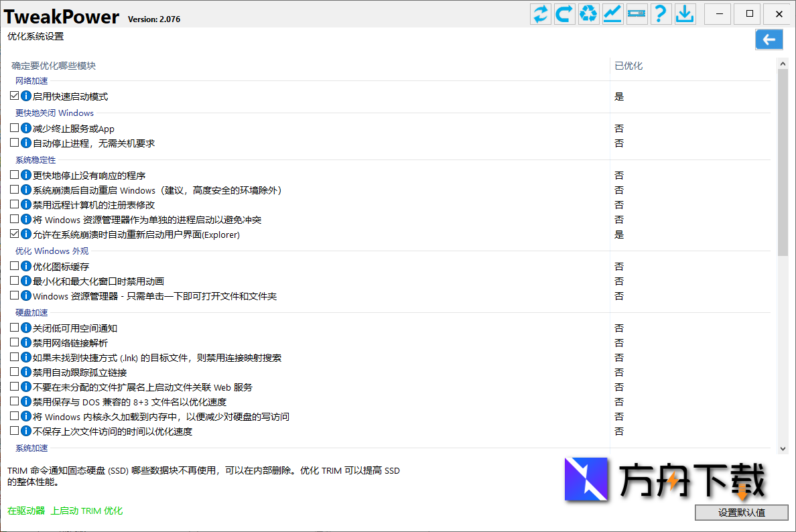Open the download/update icon in toolbar
Image resolution: width=796 pixels, height=532 pixels.
click(685, 13)
